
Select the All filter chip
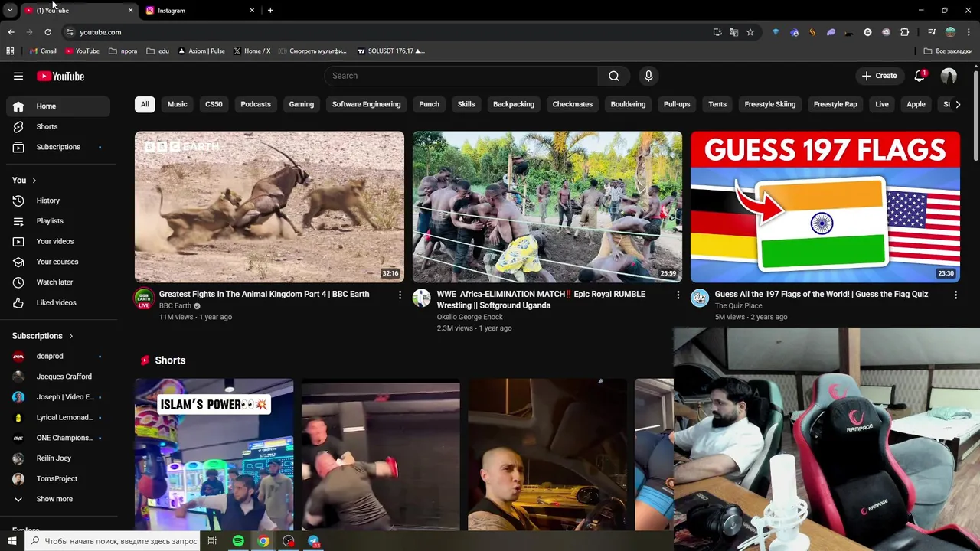(145, 104)
